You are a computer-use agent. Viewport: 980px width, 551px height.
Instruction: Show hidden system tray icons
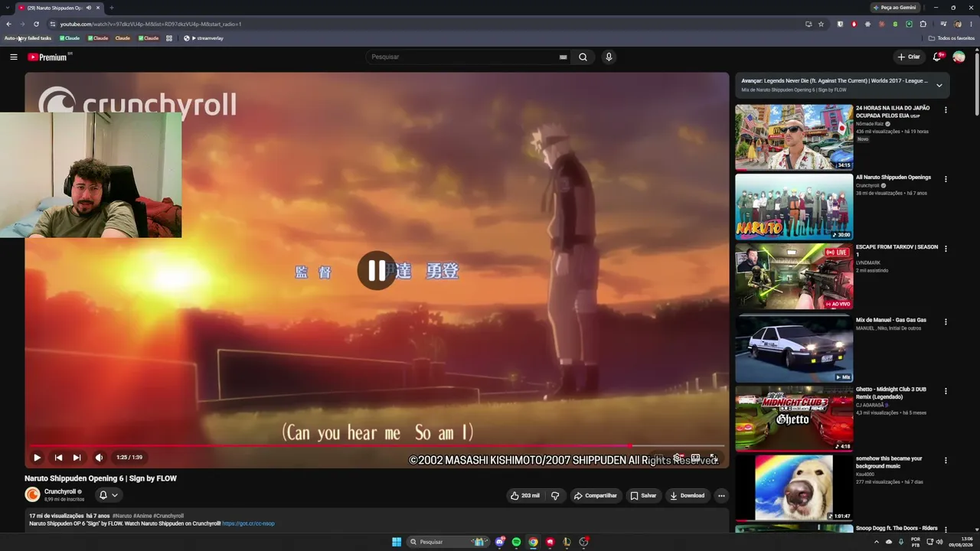click(877, 542)
